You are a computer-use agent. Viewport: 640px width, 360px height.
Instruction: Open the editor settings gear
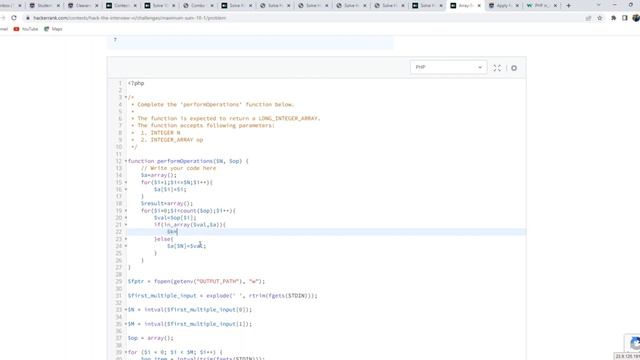pos(514,68)
